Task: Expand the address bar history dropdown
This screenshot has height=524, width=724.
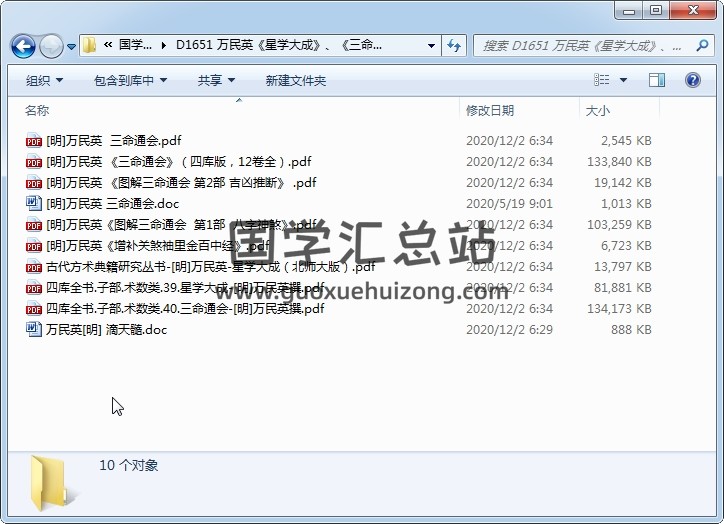Action: 431,45
